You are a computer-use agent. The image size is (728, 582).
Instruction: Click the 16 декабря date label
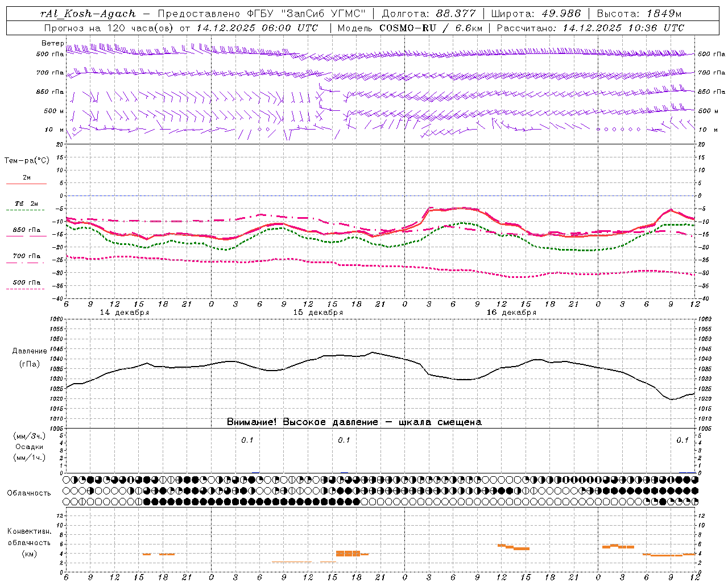coord(511,313)
